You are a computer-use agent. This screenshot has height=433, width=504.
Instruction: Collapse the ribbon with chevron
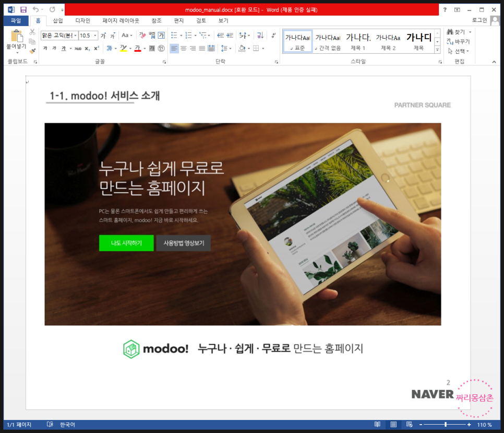point(494,62)
